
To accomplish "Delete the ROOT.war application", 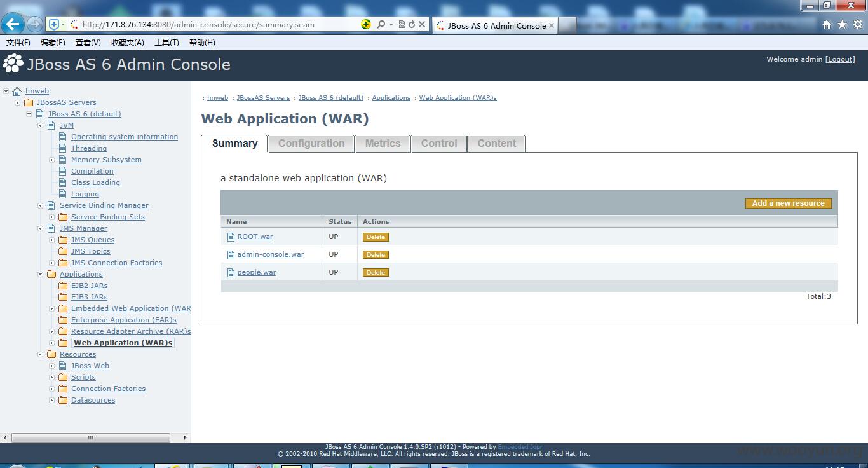I will tap(376, 237).
